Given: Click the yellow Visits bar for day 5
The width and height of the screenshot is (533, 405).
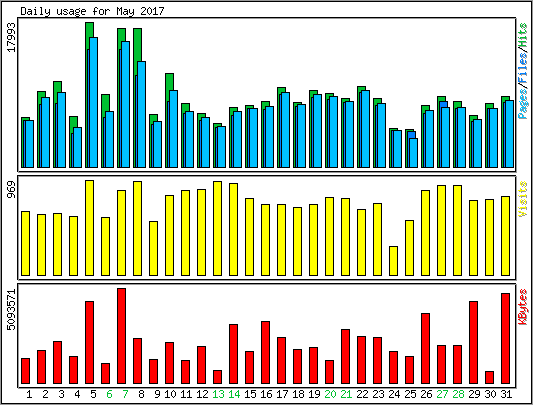Looking at the screenshot, I should point(89,228).
